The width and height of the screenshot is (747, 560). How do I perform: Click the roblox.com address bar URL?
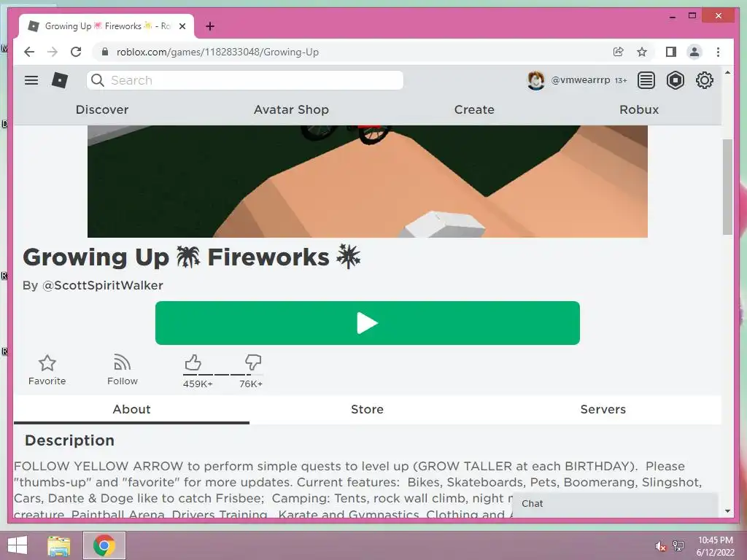(x=217, y=52)
